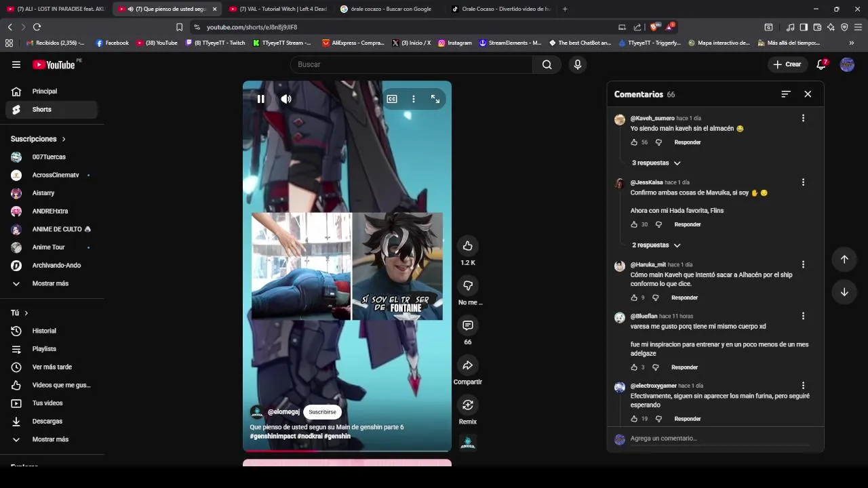This screenshot has width=868, height=488.
Task: Open Ver más tarde in sidebar
Action: (53, 367)
